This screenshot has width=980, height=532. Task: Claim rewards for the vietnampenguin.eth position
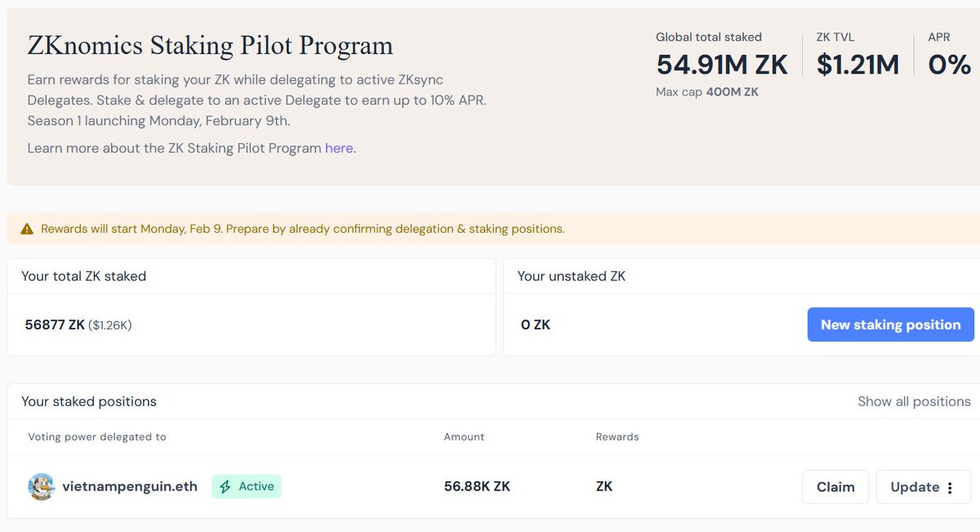[835, 487]
